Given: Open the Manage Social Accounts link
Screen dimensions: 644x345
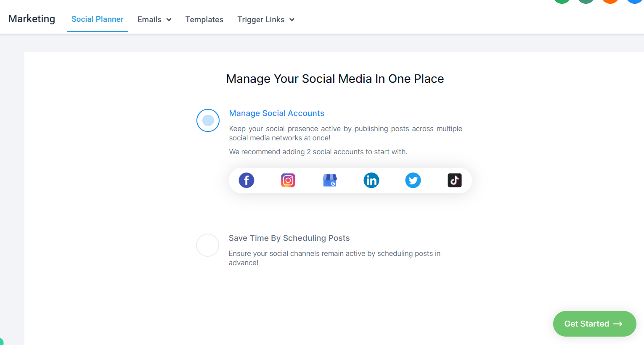Looking at the screenshot, I should pyautogui.click(x=277, y=113).
